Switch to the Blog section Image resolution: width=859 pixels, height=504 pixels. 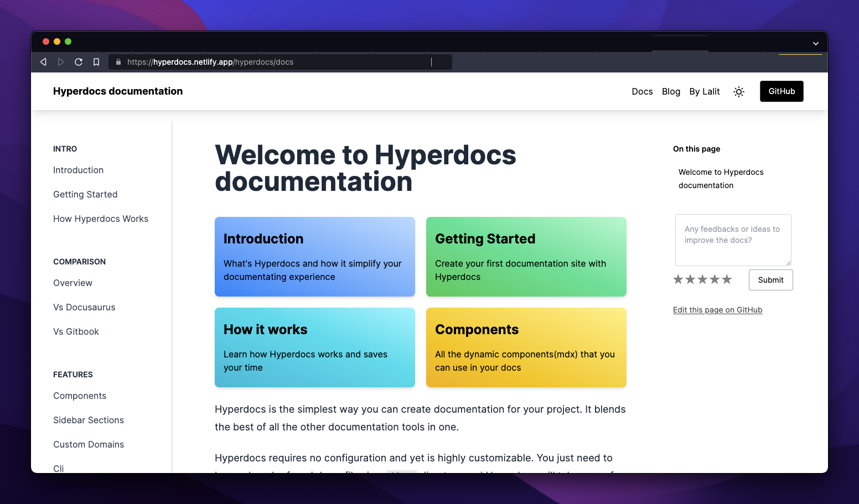point(671,91)
